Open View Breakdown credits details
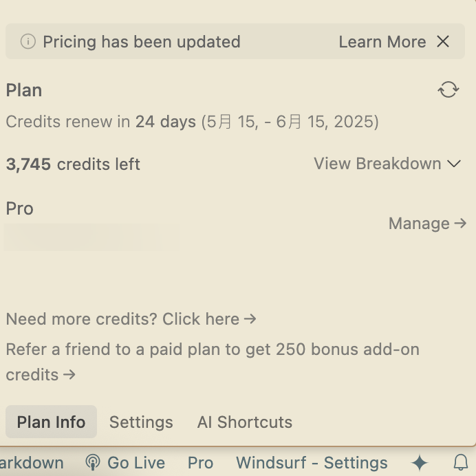Viewport: 476px width, 476px height. (387, 164)
